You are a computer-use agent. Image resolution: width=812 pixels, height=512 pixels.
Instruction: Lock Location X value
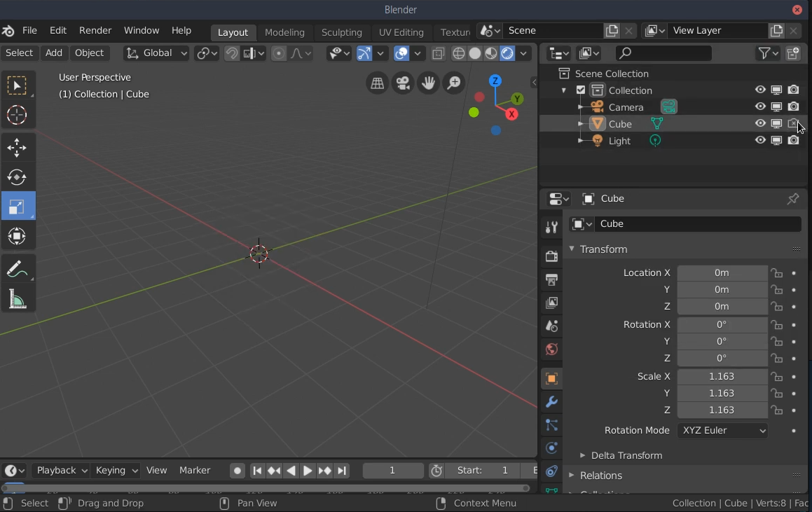coord(776,273)
